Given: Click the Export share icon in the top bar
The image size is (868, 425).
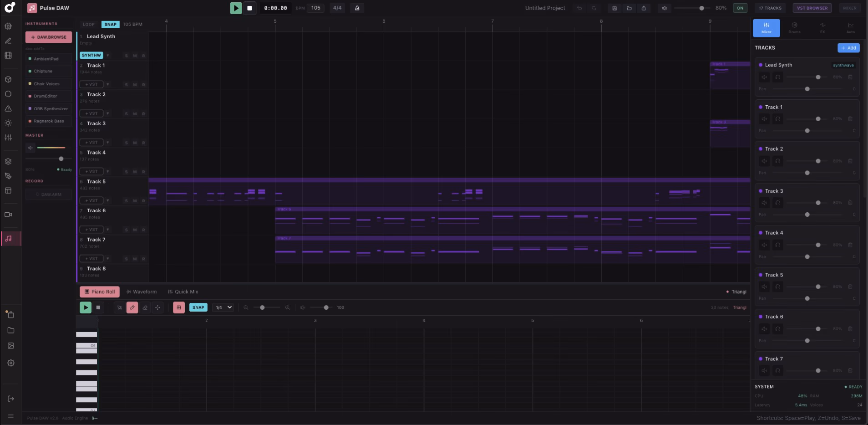Looking at the screenshot, I should tap(644, 8).
